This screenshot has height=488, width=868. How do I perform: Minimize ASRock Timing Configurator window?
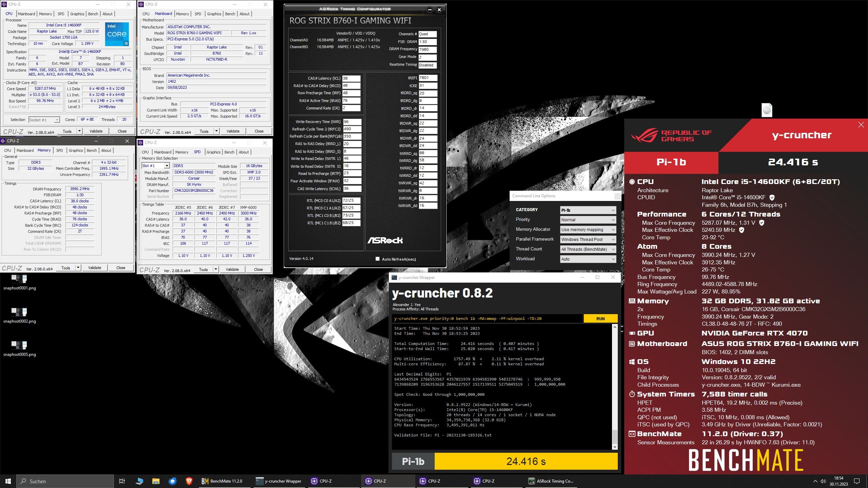tap(430, 9)
